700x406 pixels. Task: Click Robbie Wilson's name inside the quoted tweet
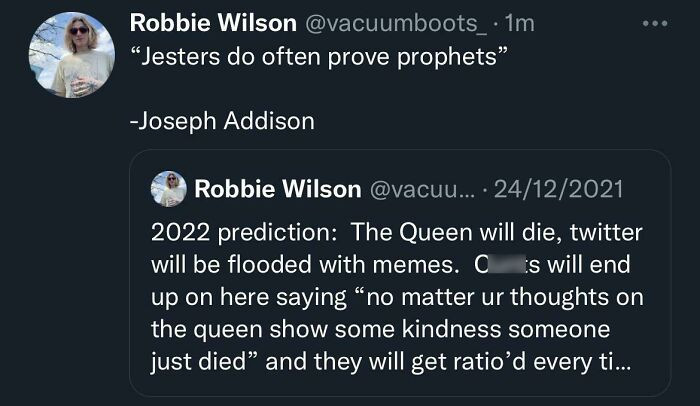(278, 189)
